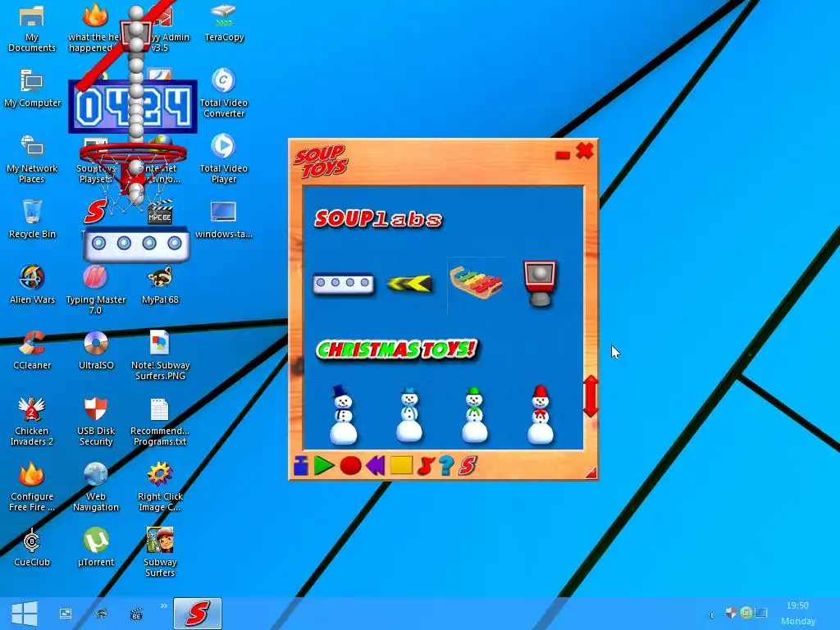Expand quick launch overflow chevron

[x=163, y=606]
